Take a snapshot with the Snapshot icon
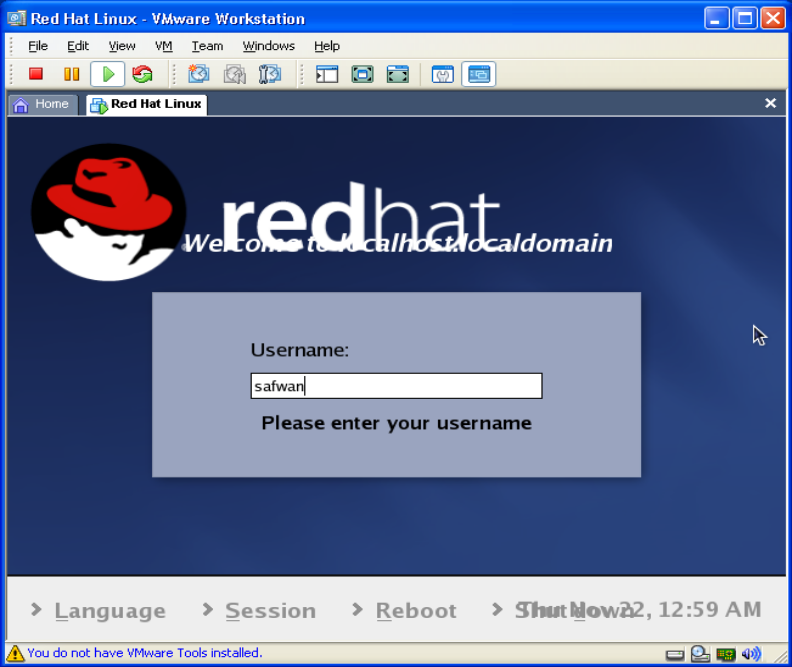 199,74
